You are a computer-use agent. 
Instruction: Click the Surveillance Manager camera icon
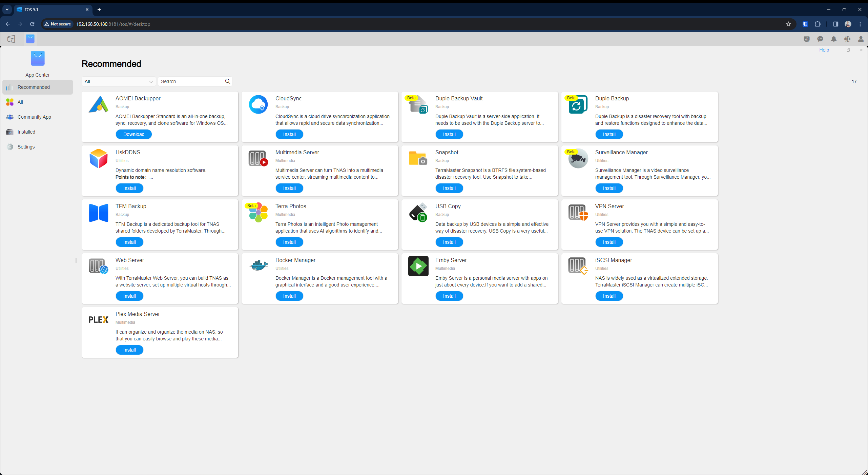coord(578,158)
